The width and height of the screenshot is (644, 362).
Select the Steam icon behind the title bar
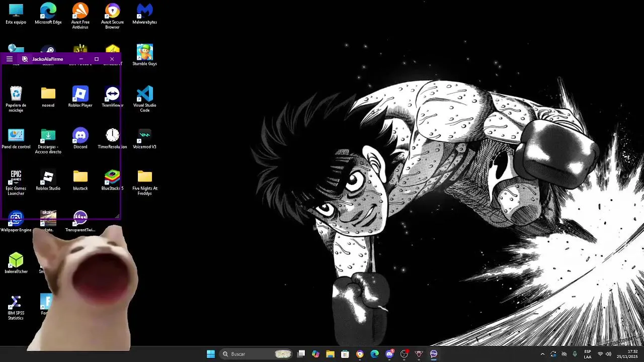(x=48, y=50)
